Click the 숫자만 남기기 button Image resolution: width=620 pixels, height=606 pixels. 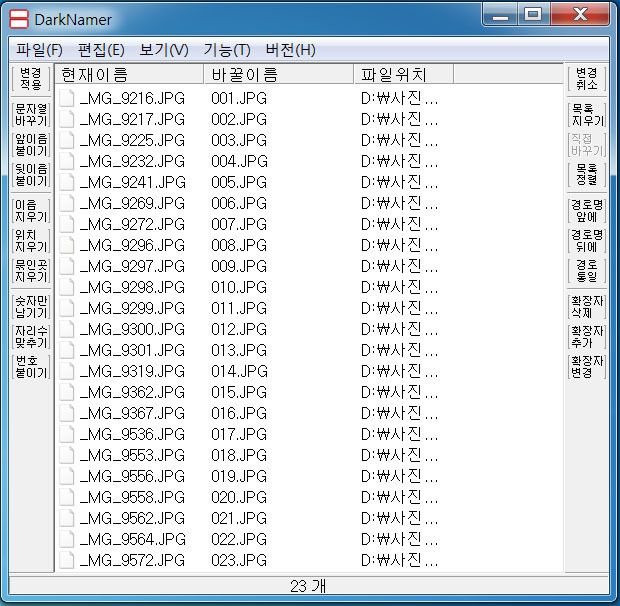tap(31, 307)
